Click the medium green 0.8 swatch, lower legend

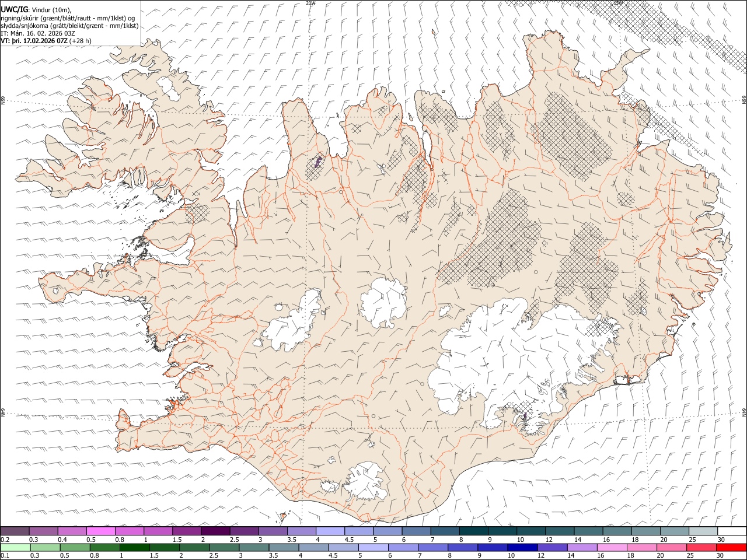105,547
